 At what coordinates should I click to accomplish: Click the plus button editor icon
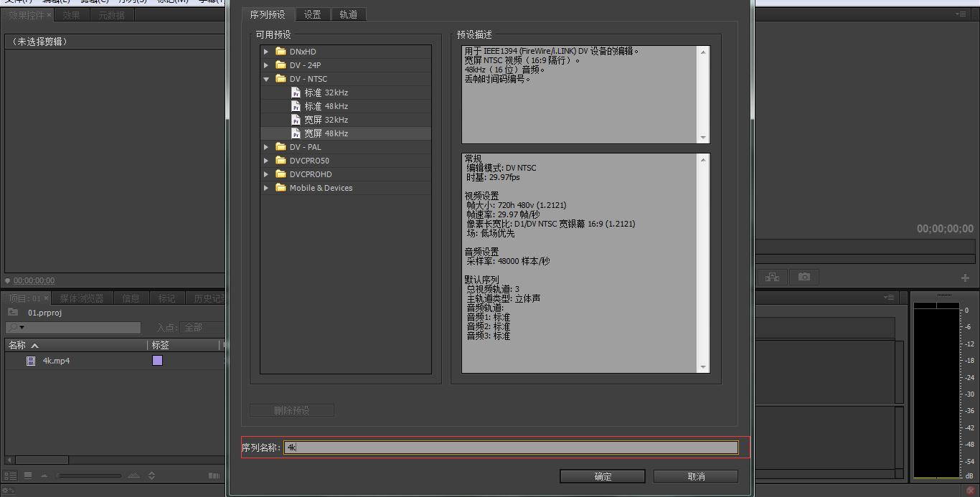[965, 278]
